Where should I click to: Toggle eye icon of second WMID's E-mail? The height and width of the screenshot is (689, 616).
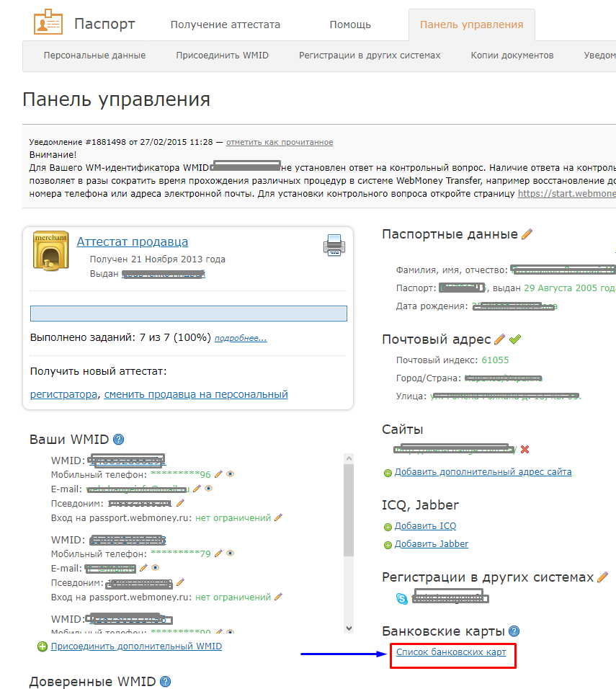click(155, 568)
